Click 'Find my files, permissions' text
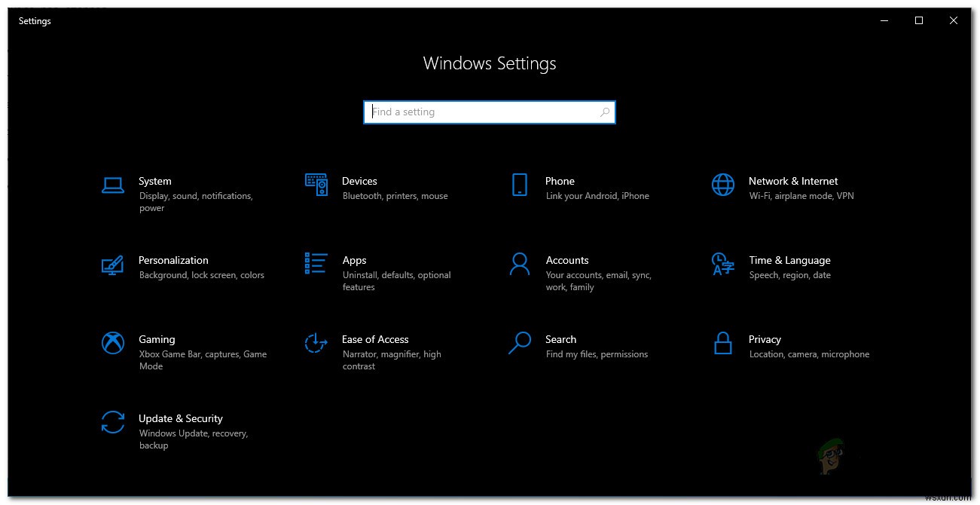The width and height of the screenshot is (980, 505). coord(597,354)
